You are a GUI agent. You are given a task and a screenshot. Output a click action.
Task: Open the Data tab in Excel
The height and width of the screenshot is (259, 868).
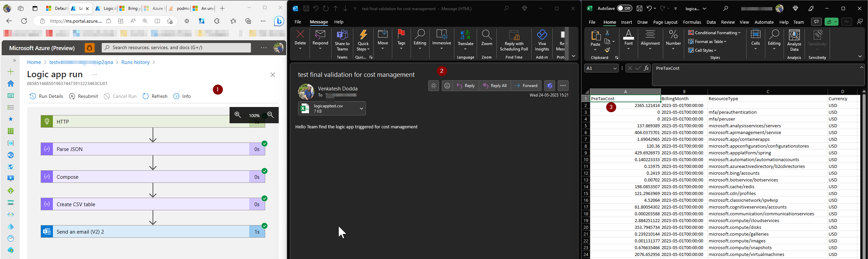(711, 22)
